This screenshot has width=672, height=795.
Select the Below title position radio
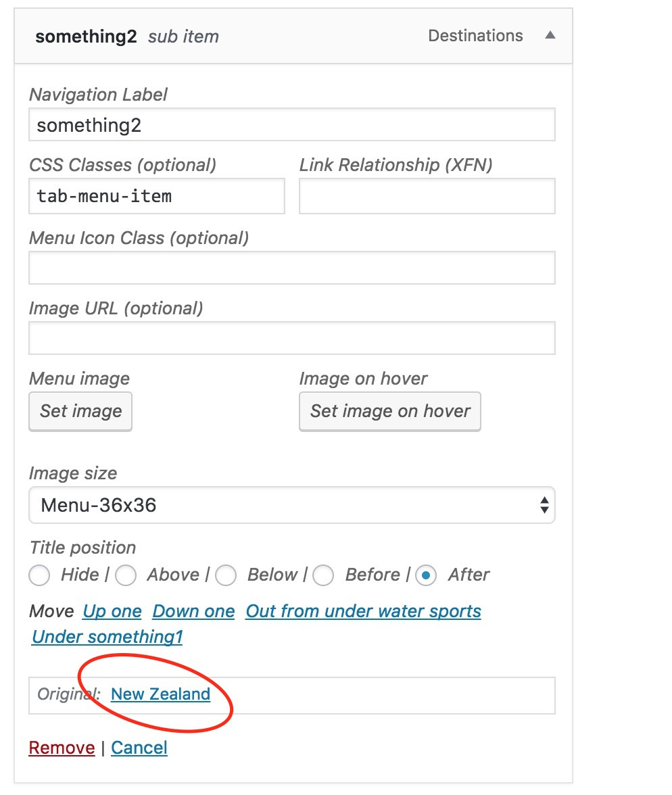coord(226,575)
